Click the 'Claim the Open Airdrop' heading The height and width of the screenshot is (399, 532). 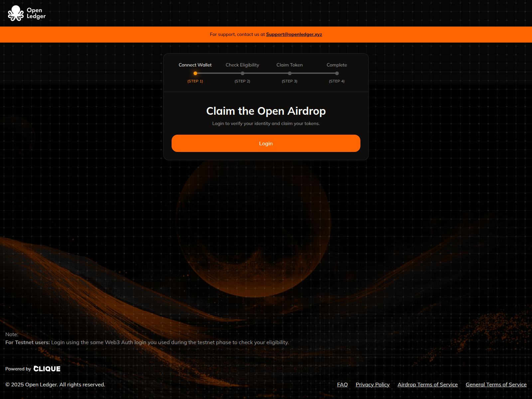[266, 111]
